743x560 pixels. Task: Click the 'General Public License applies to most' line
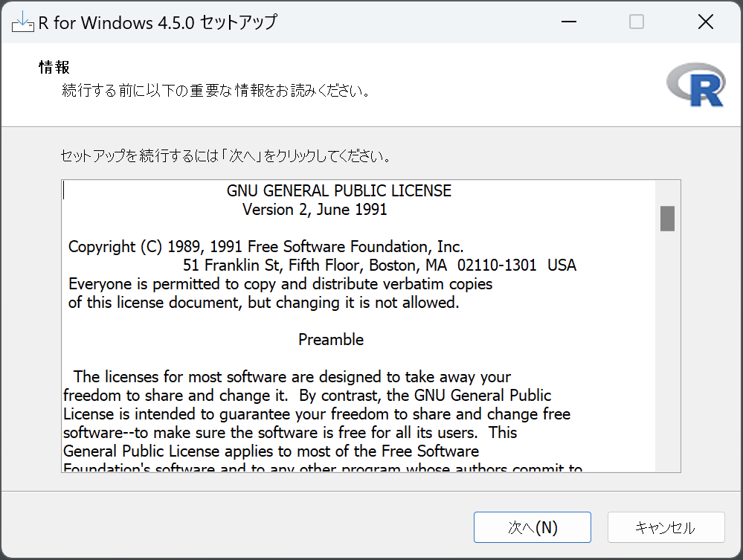click(271, 451)
